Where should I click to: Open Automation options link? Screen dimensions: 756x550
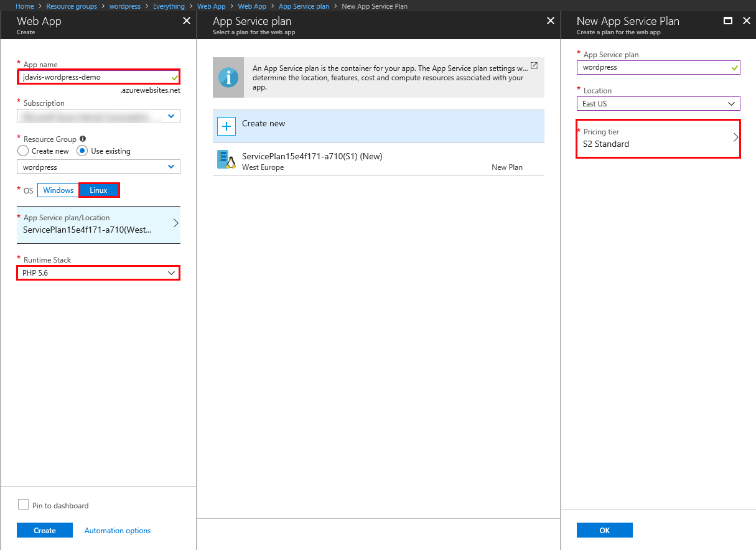pyautogui.click(x=118, y=531)
